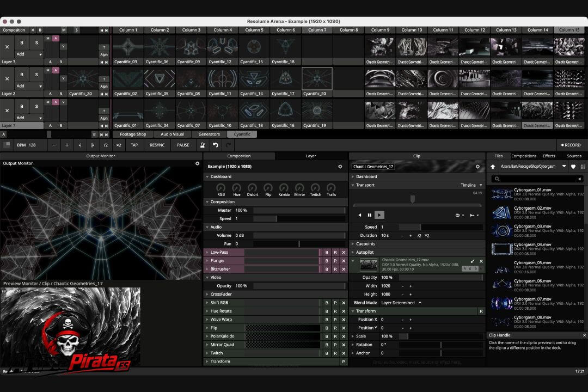Viewport: 588px width, 392px height.
Task: Open clip Blend Mode Layer Determined dropdown
Action: coord(401,303)
